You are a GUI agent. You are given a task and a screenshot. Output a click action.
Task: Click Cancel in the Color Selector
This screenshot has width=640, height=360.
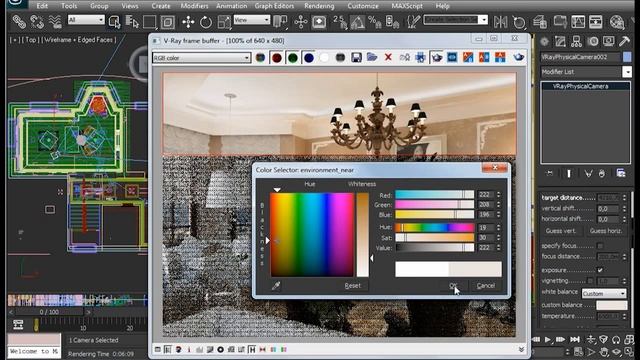point(486,286)
